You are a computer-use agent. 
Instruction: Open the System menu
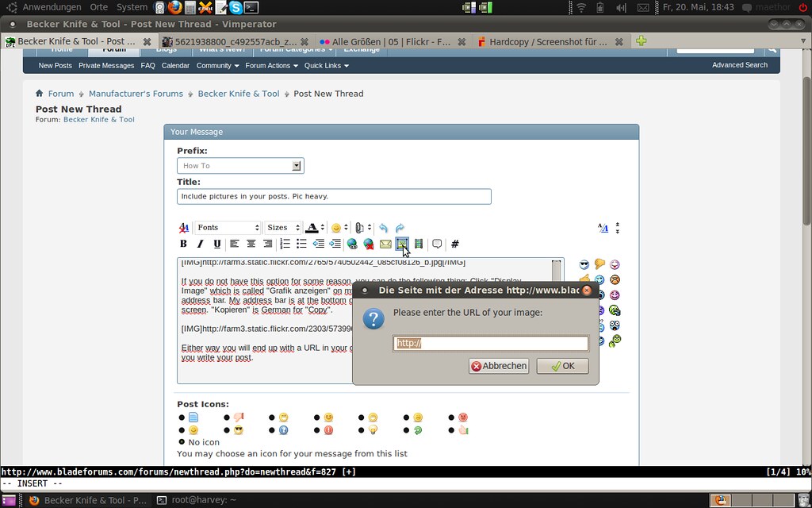tap(132, 7)
